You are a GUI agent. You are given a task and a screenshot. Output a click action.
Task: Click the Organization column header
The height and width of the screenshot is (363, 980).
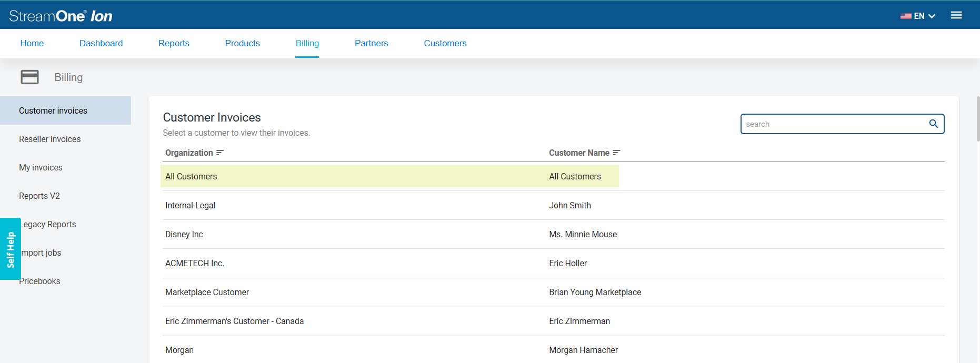coord(189,153)
